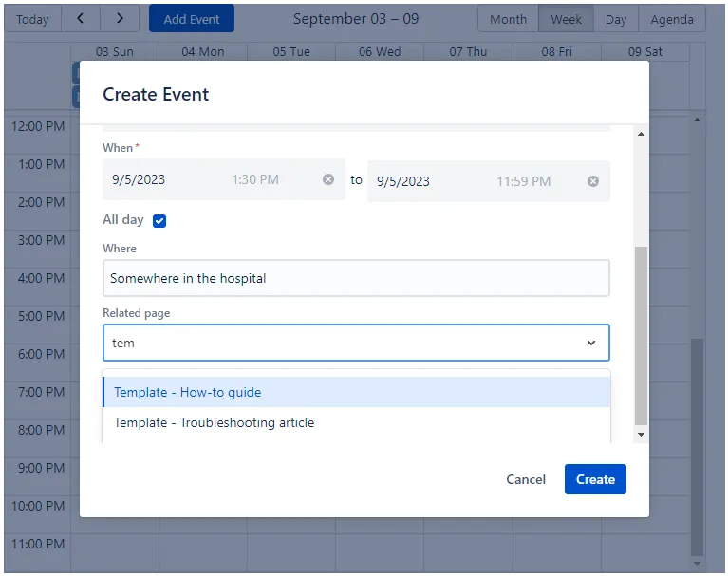The image size is (728, 576).
Task: Focus the Where location field
Action: click(356, 278)
